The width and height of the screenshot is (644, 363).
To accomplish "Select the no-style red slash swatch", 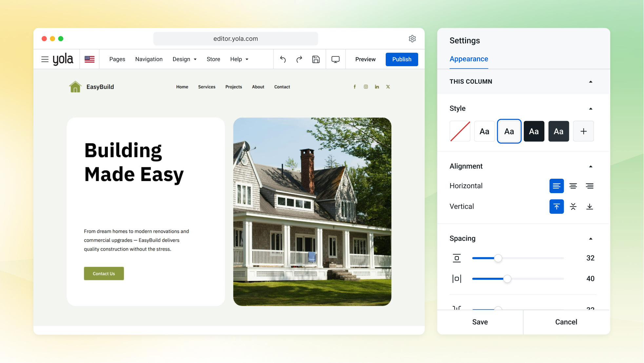I will tap(460, 131).
